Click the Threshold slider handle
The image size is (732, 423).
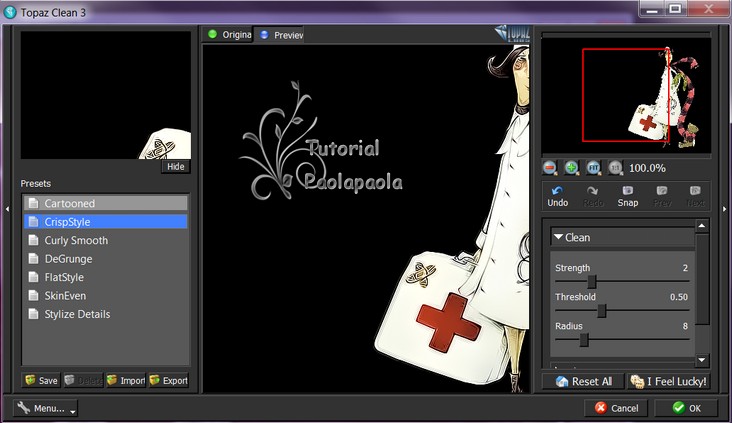(x=602, y=310)
